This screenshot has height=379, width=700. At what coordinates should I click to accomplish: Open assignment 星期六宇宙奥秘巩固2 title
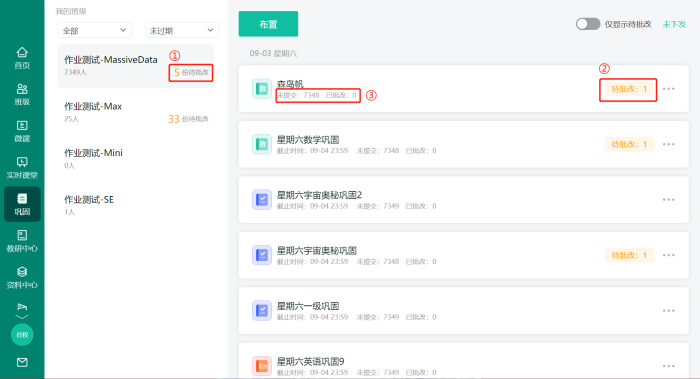click(x=319, y=195)
